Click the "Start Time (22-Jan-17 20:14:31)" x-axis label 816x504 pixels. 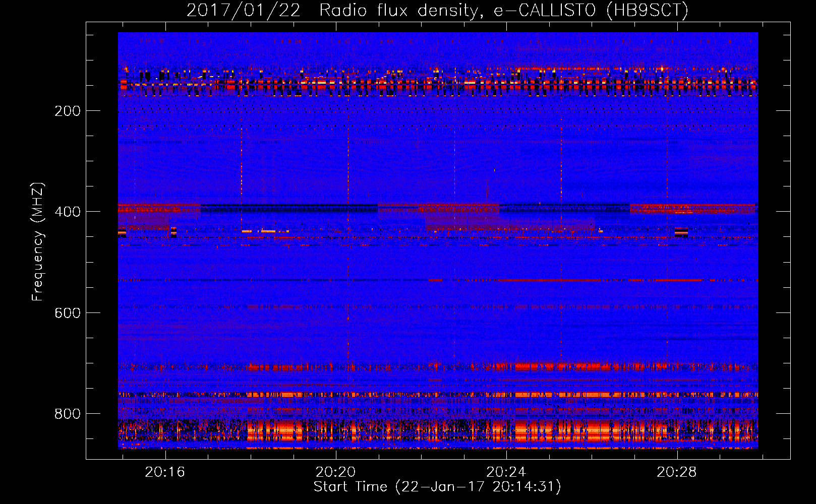coord(437,487)
